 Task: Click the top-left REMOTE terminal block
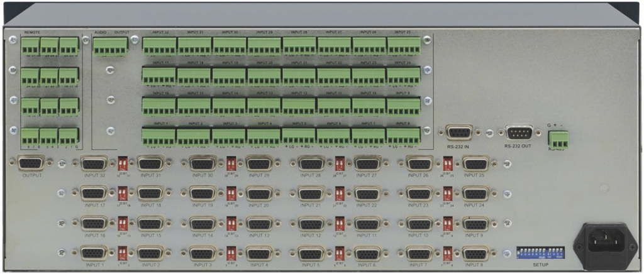[30, 46]
